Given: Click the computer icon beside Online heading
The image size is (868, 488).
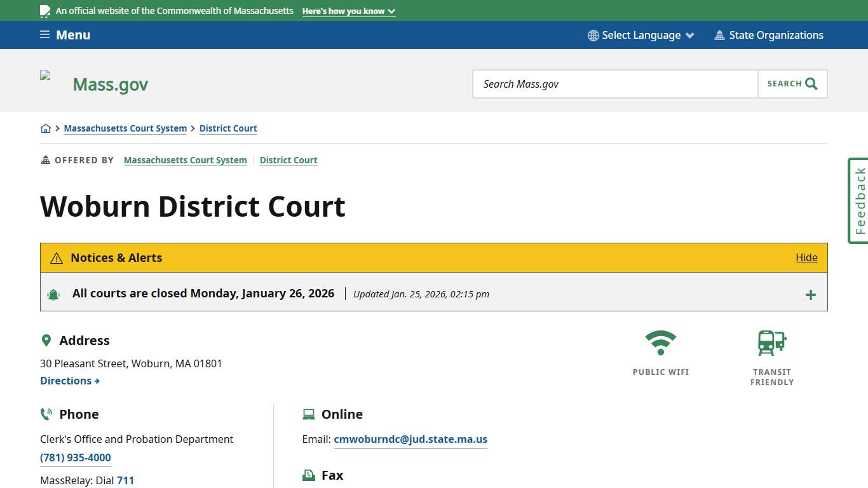Looking at the screenshot, I should (x=309, y=414).
